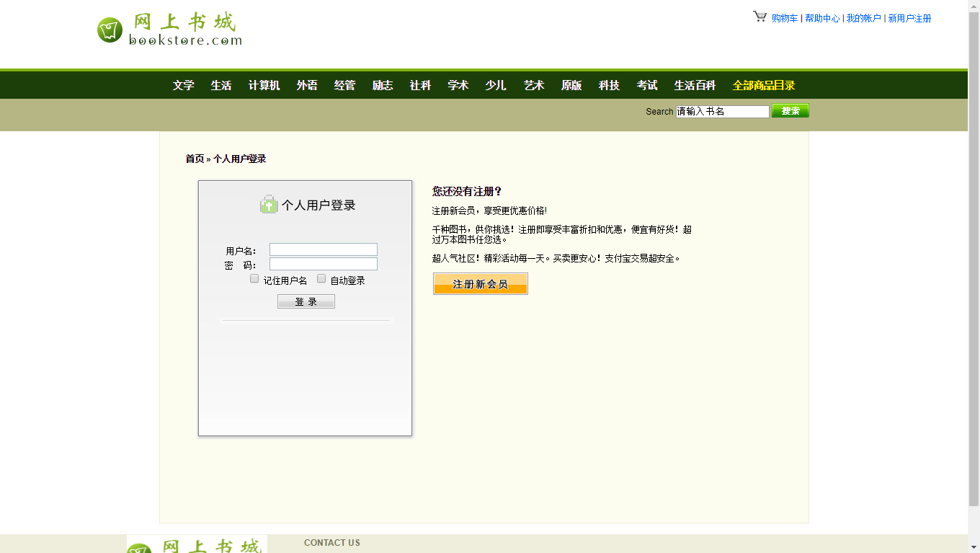Click the page vertical scrollbar

tap(974, 260)
